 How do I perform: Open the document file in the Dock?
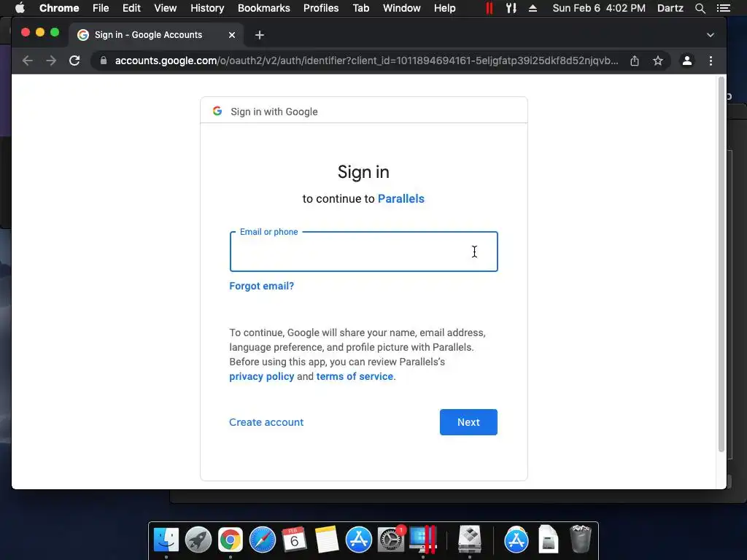[x=549, y=540]
